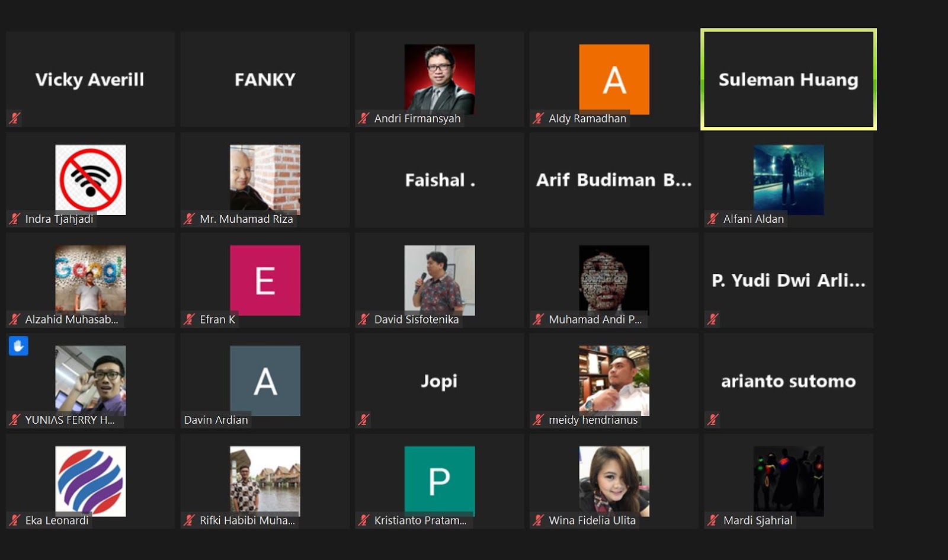Image resolution: width=948 pixels, height=560 pixels.
Task: Click the Davin Ardian name label
Action: tap(216, 420)
